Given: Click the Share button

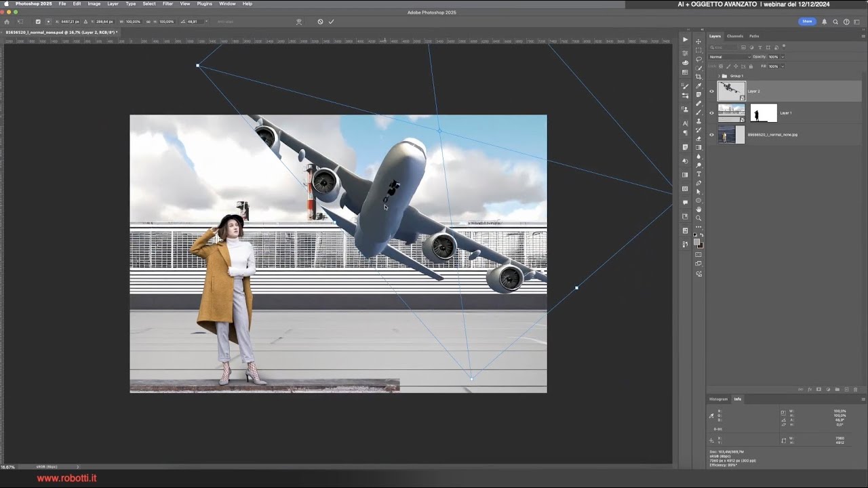Looking at the screenshot, I should coord(807,22).
